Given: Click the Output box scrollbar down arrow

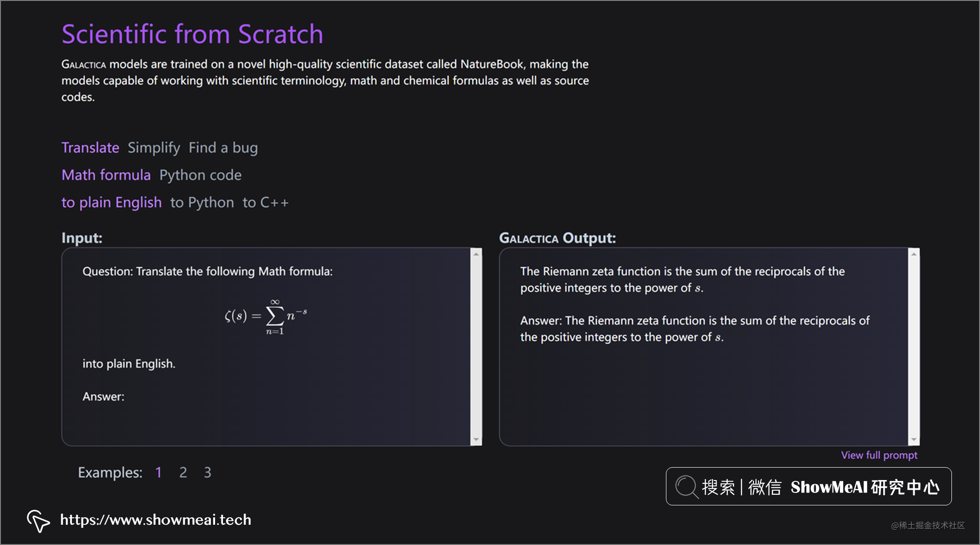Looking at the screenshot, I should point(914,440).
